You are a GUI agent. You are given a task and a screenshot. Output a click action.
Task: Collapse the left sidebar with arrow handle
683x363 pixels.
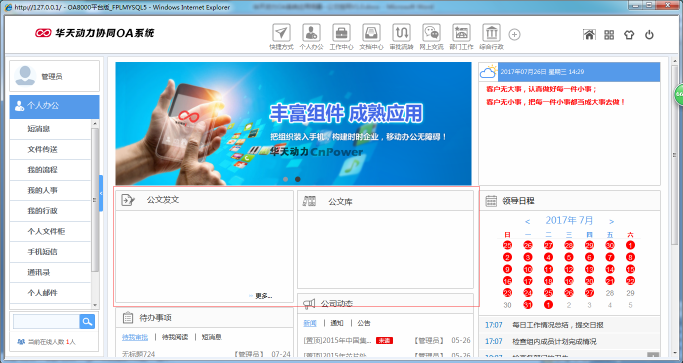point(101,193)
